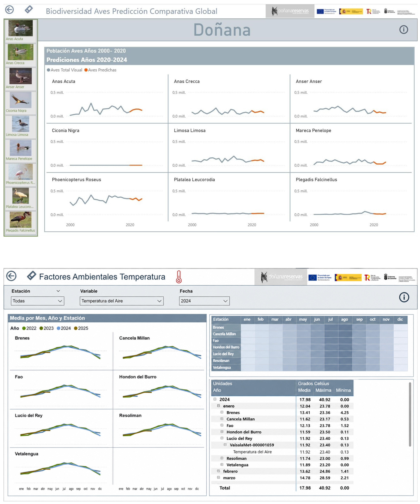This screenshot has width=420, height=504.
Task: Click doñanareservas logo in top header
Action: 290,11
